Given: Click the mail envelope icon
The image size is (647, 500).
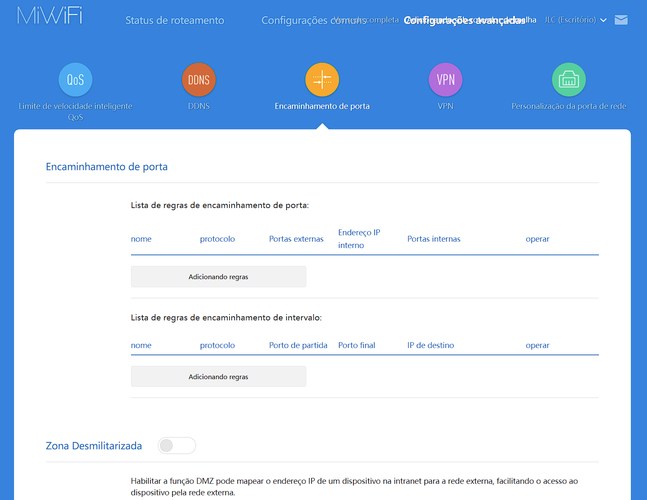Looking at the screenshot, I should (x=621, y=20).
